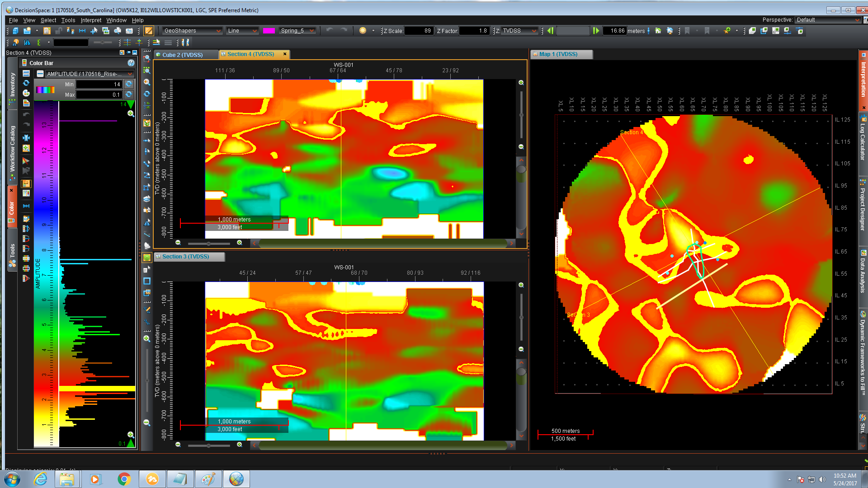The image size is (868, 488).
Task: Collapse the AMPLITUDE color bar minus toggle
Action: [40, 74]
